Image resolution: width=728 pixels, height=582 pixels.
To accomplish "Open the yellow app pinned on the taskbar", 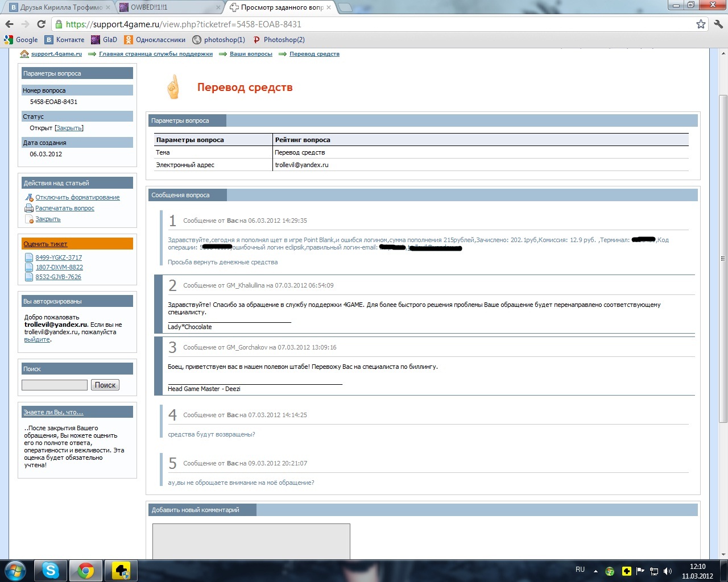I will [x=121, y=571].
